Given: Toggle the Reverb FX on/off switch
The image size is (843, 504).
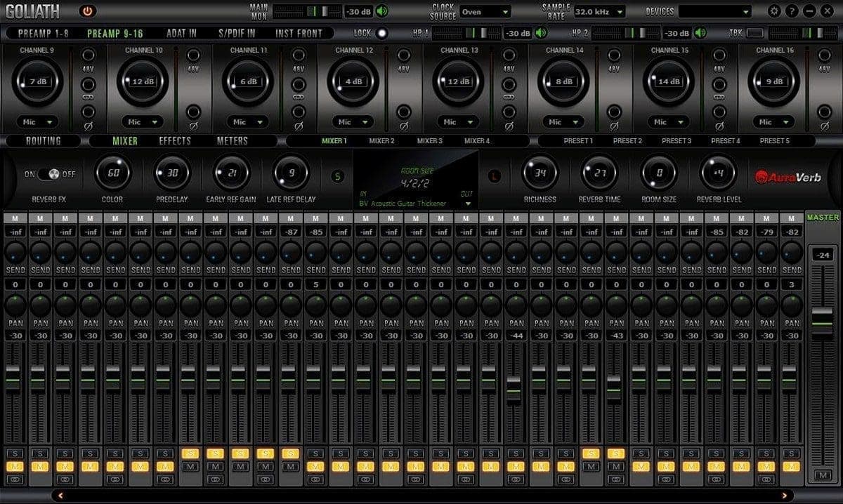Looking at the screenshot, I should coord(49,174).
